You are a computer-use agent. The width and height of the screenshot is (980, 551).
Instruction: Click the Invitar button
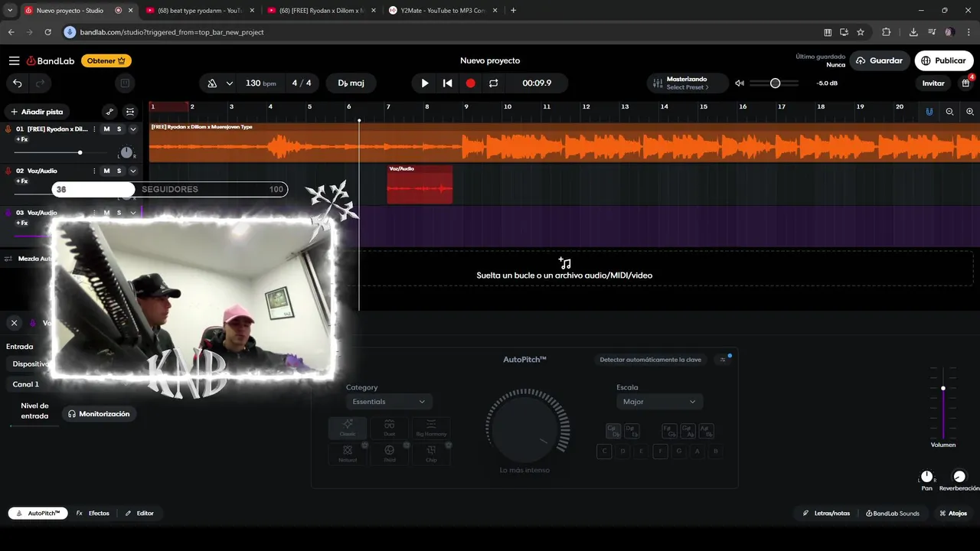(933, 83)
